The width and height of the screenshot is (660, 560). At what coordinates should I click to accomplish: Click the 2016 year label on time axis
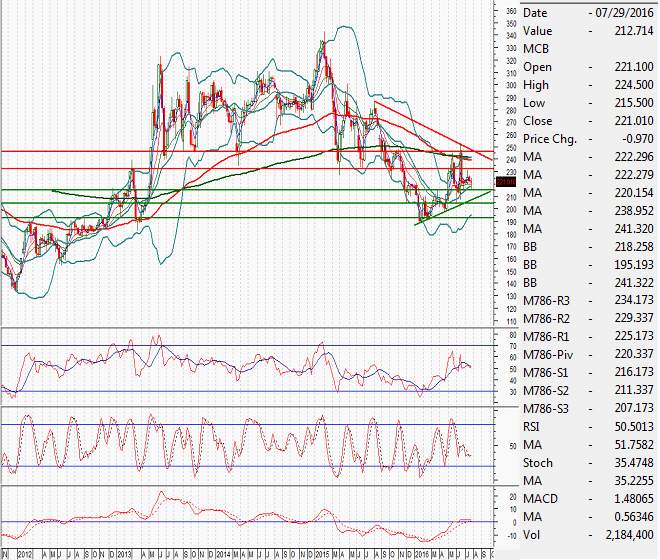coord(422,555)
